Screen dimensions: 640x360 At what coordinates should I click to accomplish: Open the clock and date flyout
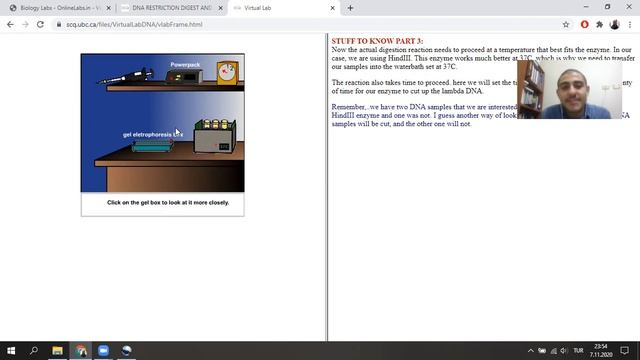[x=601, y=351]
